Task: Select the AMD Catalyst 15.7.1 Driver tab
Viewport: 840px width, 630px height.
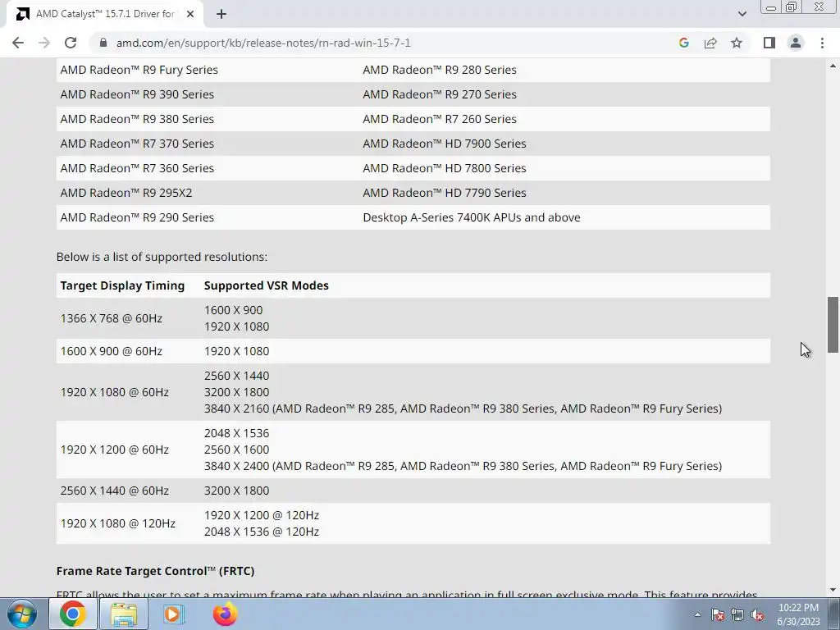Action: [x=105, y=14]
